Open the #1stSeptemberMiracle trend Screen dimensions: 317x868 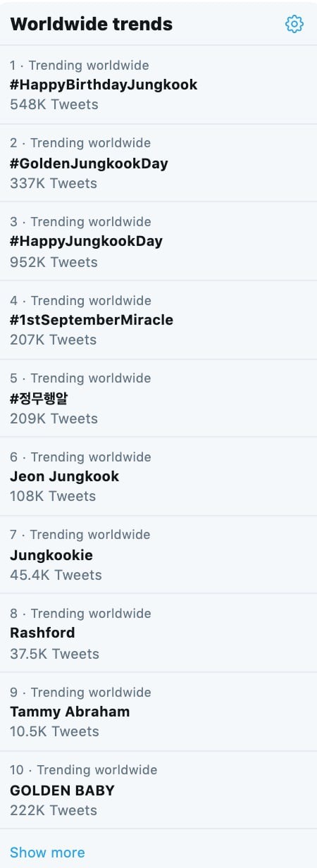(x=158, y=320)
